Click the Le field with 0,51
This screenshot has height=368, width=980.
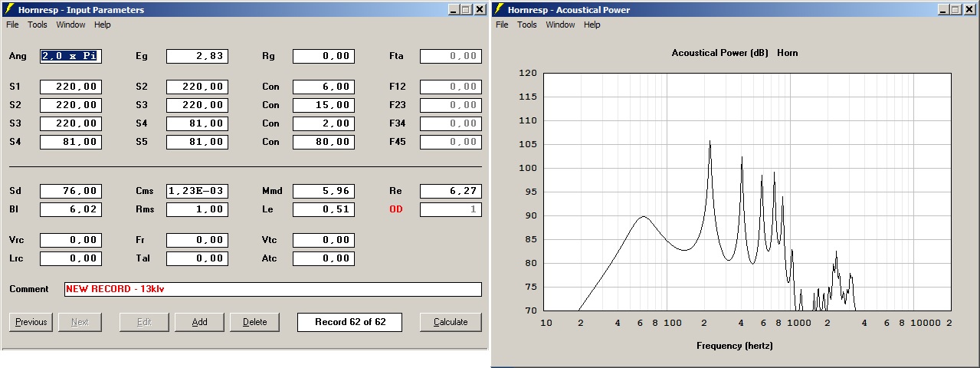tap(323, 209)
